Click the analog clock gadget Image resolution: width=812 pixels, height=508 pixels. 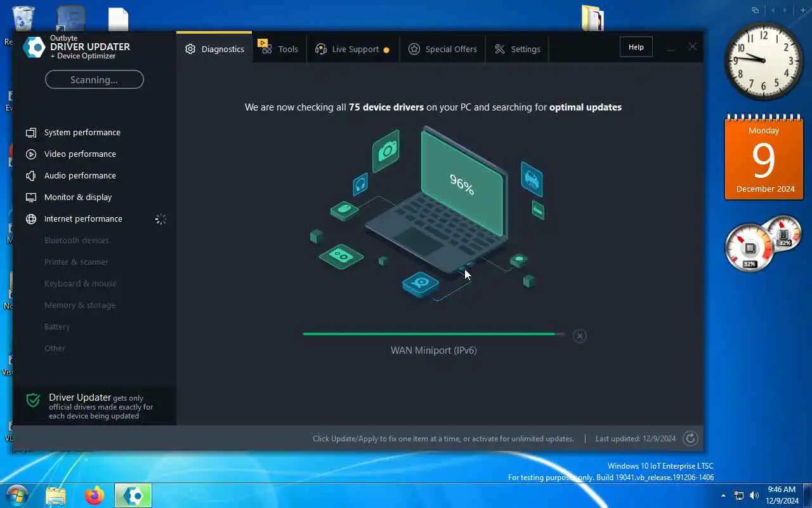point(764,60)
